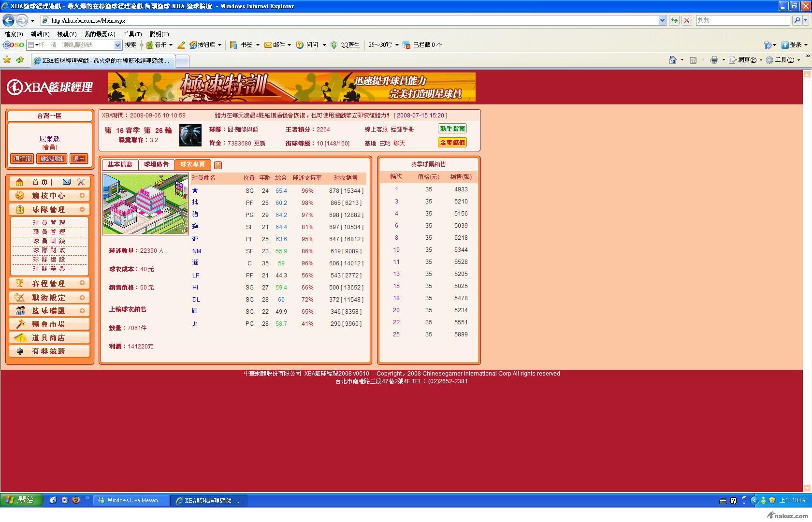Screen dimensions: 812x522
Task: Click the star player name in first row
Action: click(195, 190)
